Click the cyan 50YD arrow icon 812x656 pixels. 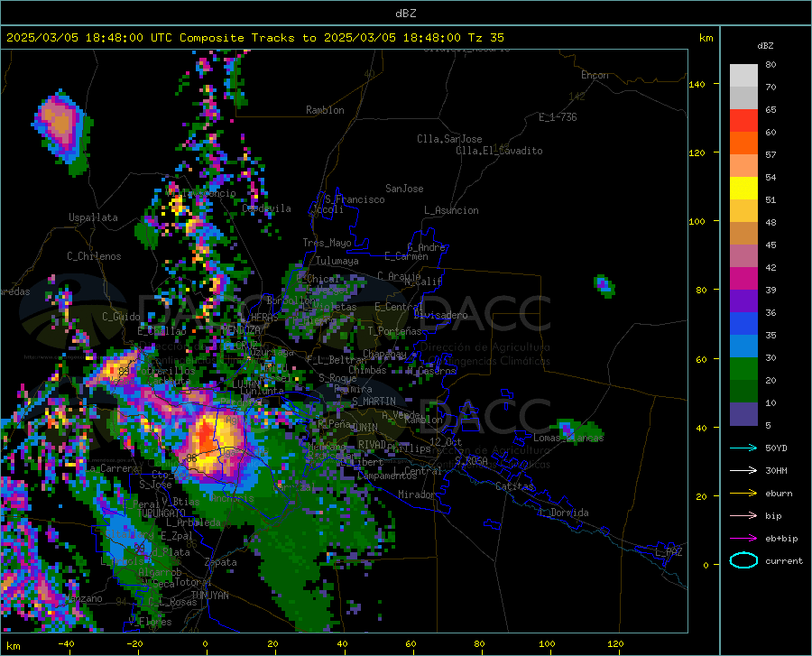click(x=743, y=448)
